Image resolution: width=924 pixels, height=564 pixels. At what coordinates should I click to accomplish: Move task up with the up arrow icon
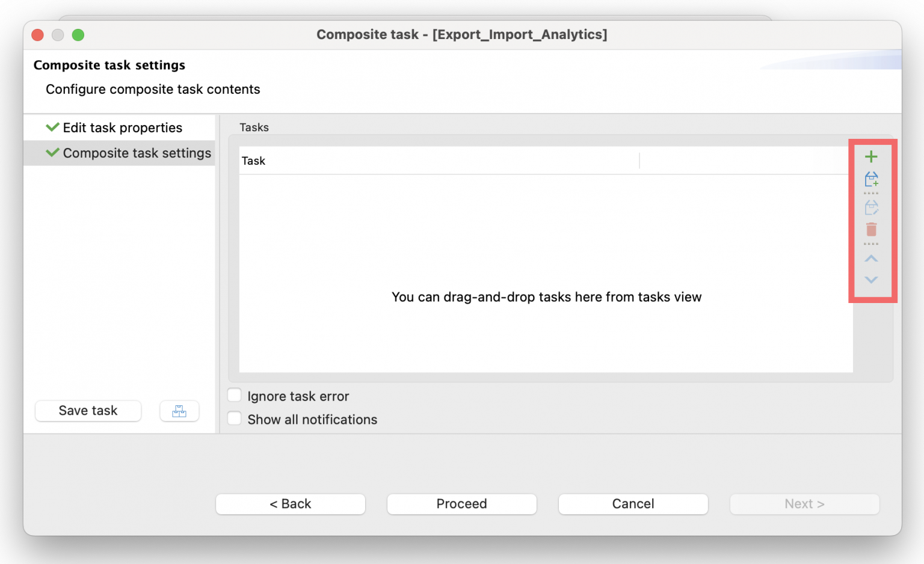click(x=871, y=259)
